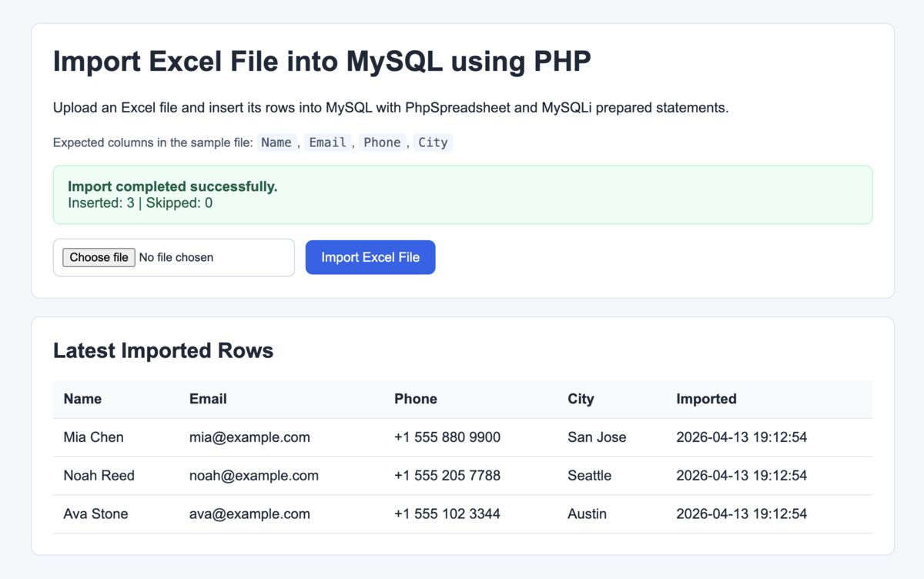Image resolution: width=924 pixels, height=579 pixels.
Task: Select phone number +1 555 102 3344
Action: point(447,514)
